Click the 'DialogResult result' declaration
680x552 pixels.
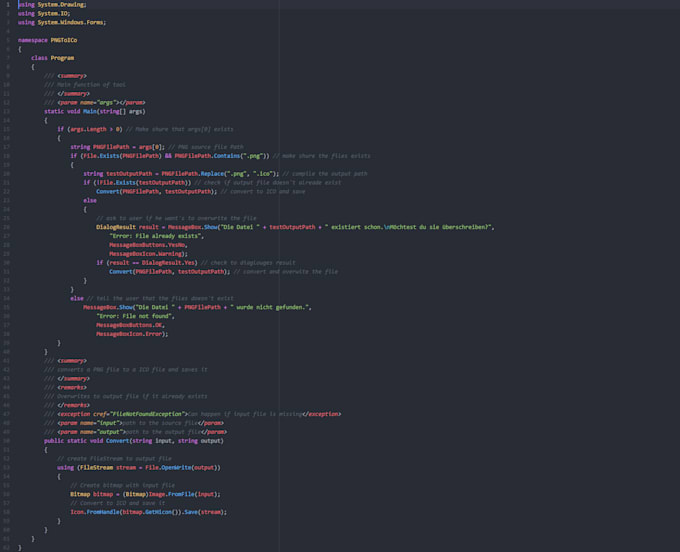coord(128,227)
